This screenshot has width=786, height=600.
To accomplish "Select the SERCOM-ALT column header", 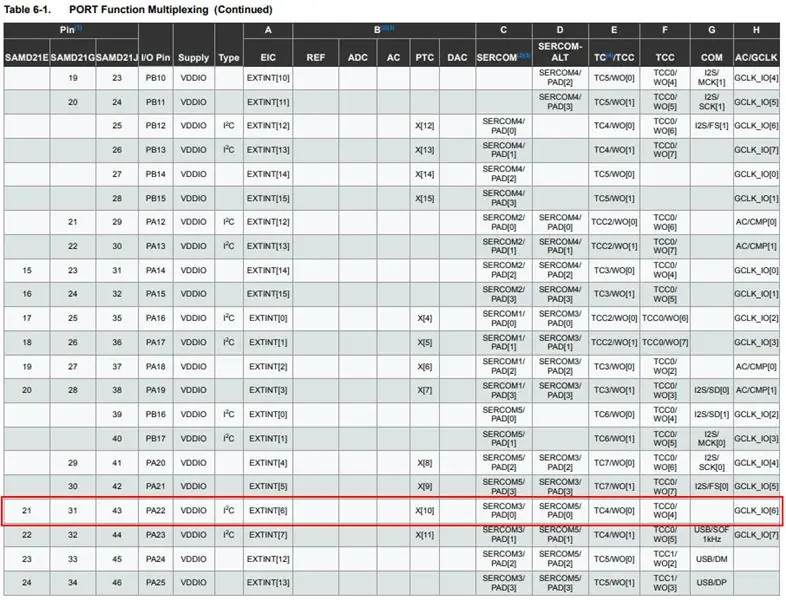I will (560, 52).
